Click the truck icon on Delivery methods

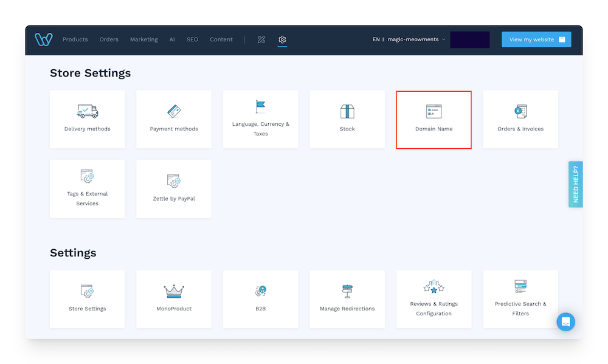pos(87,112)
